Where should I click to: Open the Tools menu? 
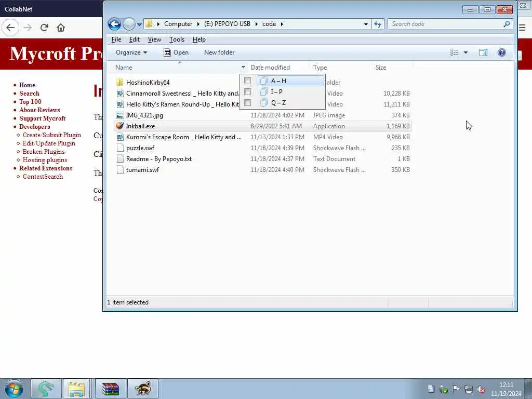click(x=177, y=39)
